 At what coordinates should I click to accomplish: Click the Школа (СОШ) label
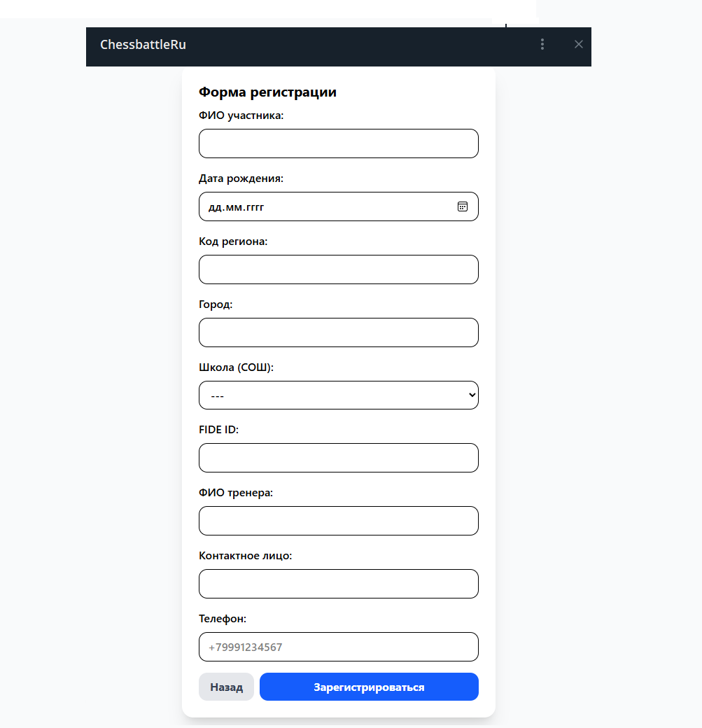(x=236, y=367)
